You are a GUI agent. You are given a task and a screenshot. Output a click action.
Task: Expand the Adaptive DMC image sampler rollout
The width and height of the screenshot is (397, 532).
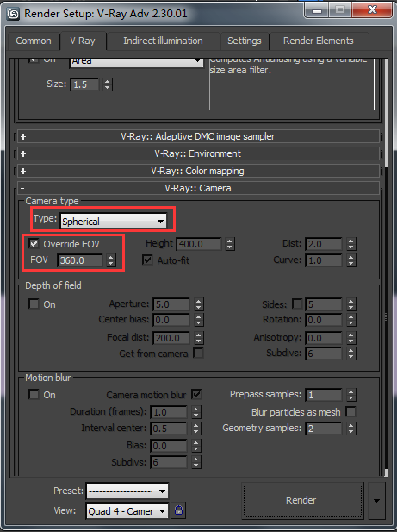pyautogui.click(x=198, y=136)
